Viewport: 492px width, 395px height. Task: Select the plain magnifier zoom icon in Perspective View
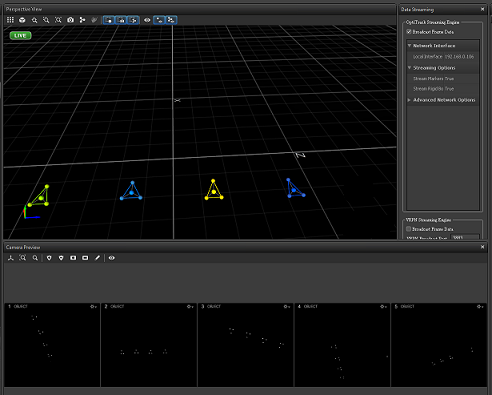tap(34, 20)
